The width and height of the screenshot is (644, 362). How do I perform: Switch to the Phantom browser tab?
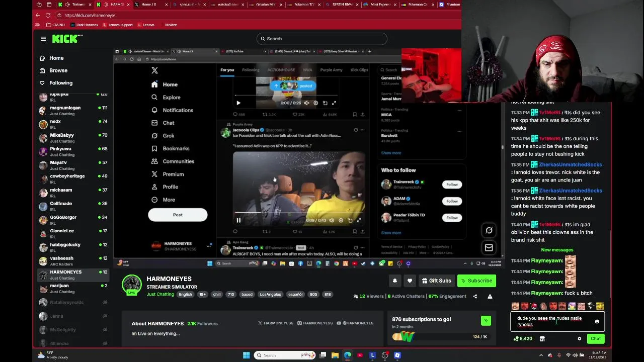(x=450, y=4)
